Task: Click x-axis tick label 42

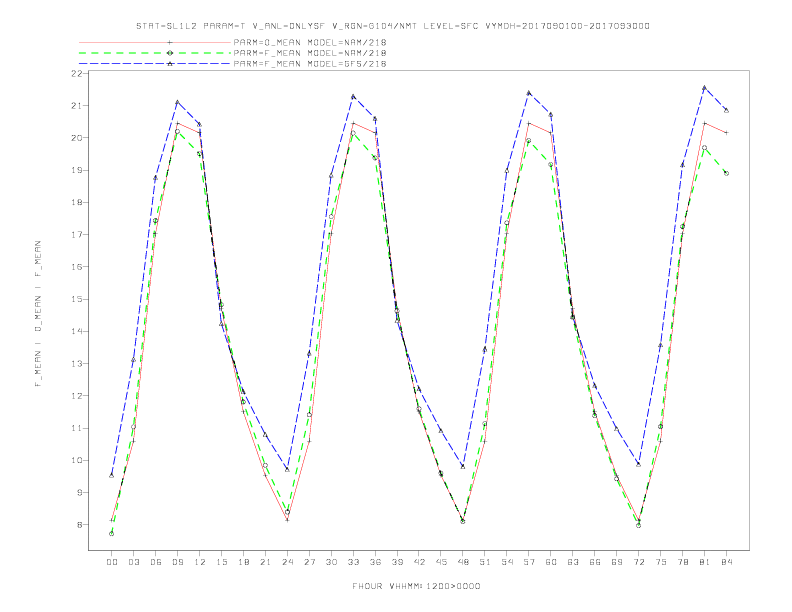Action: point(419,562)
